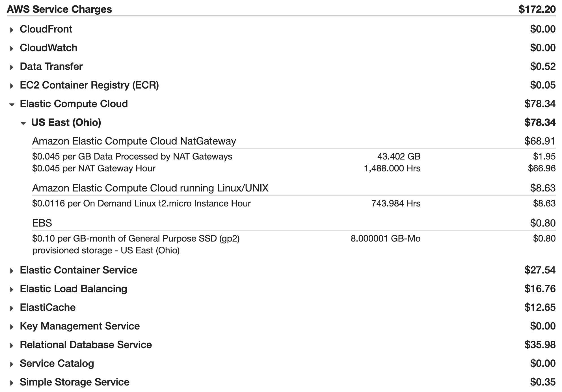
Task: Collapse the US East (Ohio) region
Action: 23,123
